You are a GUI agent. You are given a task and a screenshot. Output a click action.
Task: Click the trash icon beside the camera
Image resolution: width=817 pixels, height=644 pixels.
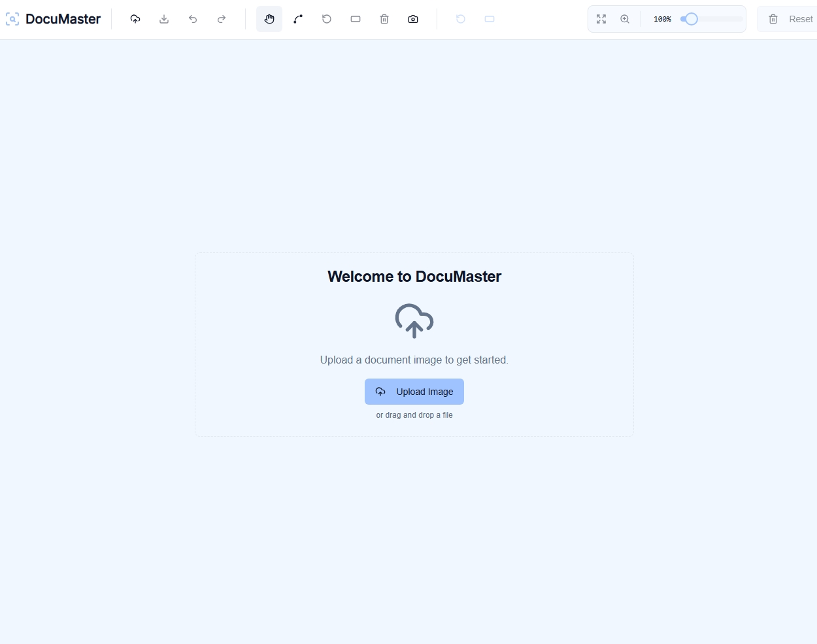[384, 19]
